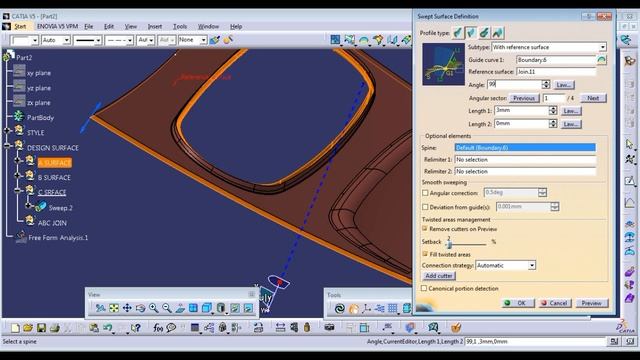The image size is (640, 360).
Task: Click the Angle value input field
Action: coord(514,84)
